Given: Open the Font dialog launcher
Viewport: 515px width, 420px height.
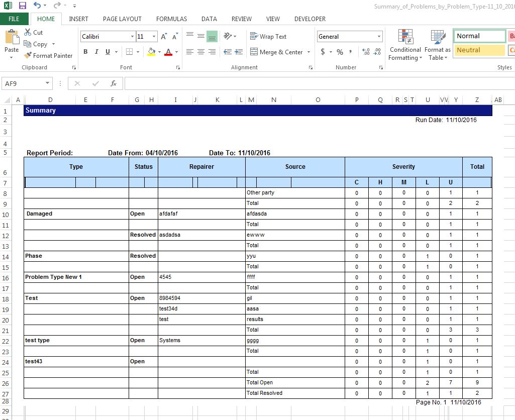Looking at the screenshot, I should [x=178, y=67].
